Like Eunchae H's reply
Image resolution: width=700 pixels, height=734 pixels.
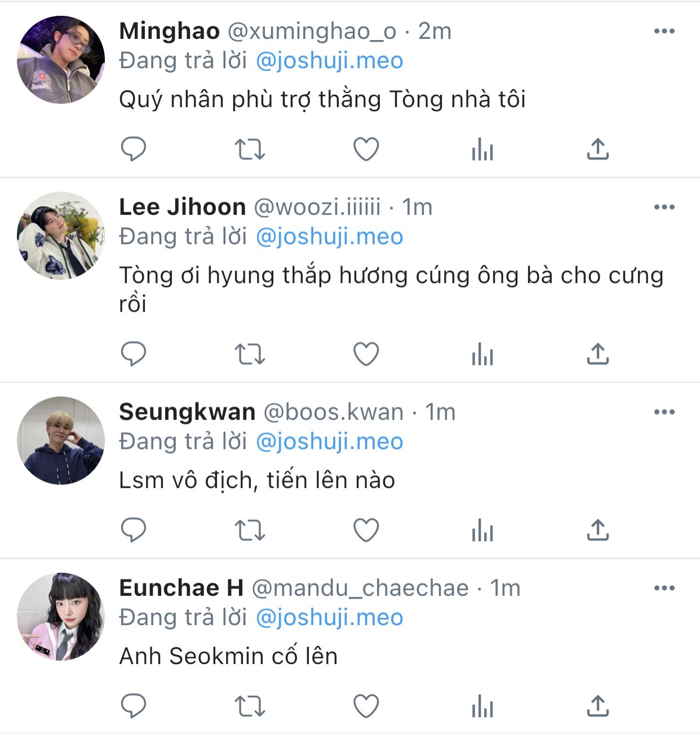click(366, 706)
